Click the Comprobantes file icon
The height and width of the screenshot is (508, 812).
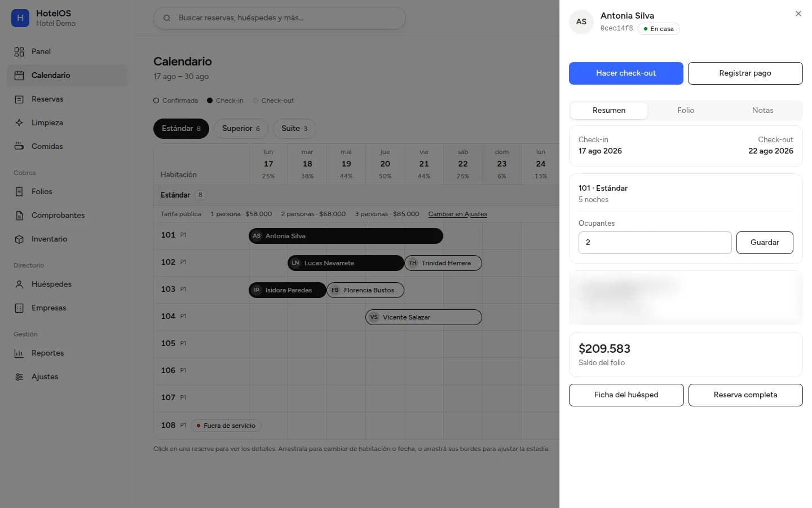pos(19,216)
